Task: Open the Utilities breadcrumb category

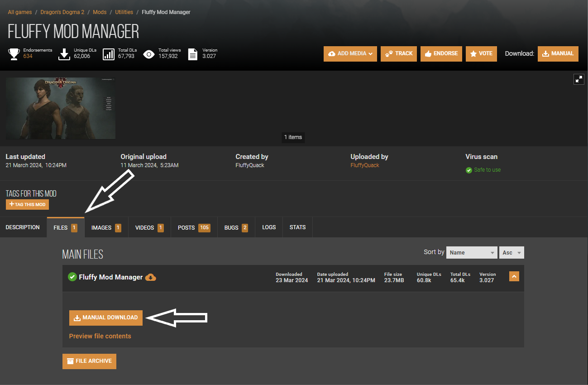Action: click(124, 12)
